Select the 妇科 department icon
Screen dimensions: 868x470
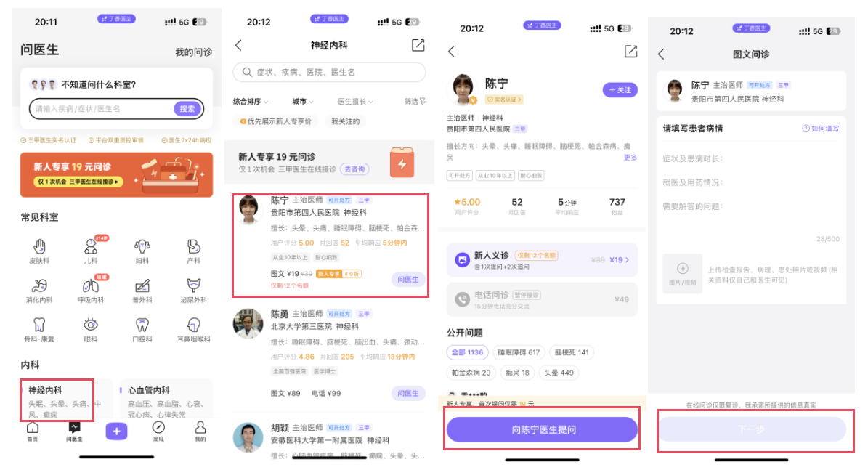[142, 247]
